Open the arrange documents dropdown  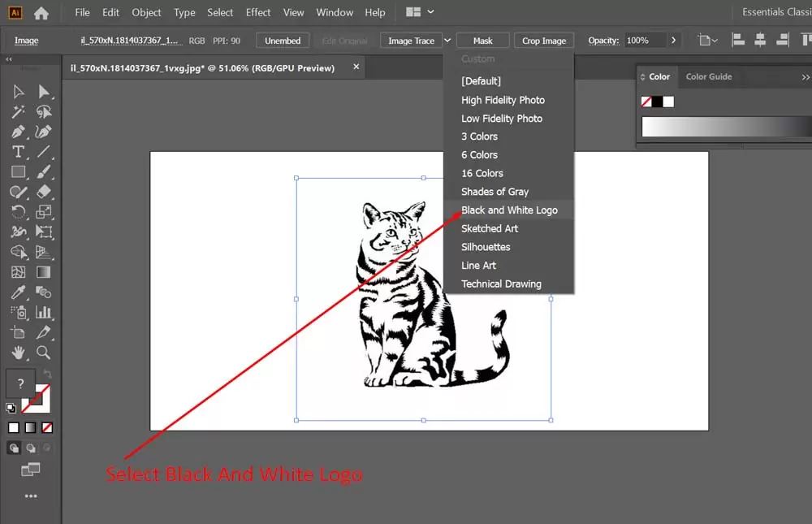(x=420, y=12)
